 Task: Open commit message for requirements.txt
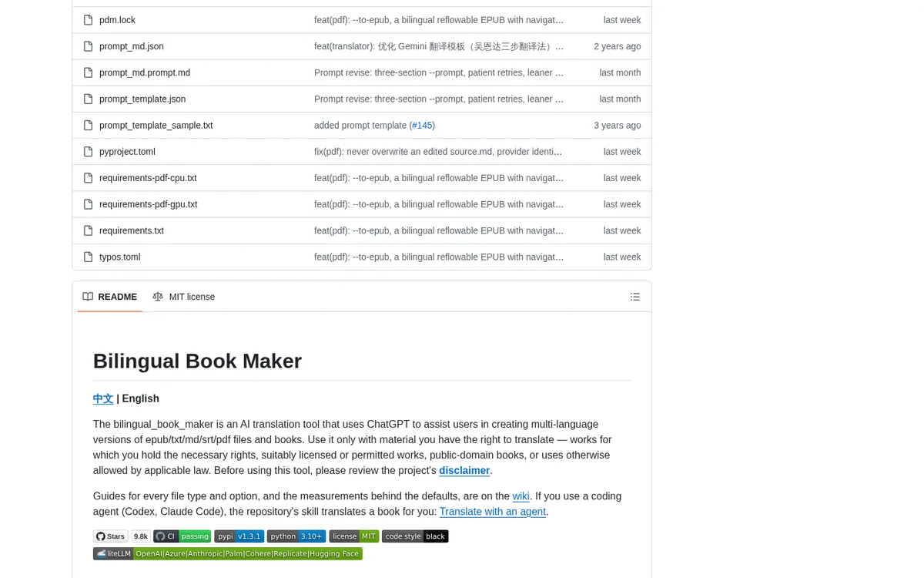point(439,230)
